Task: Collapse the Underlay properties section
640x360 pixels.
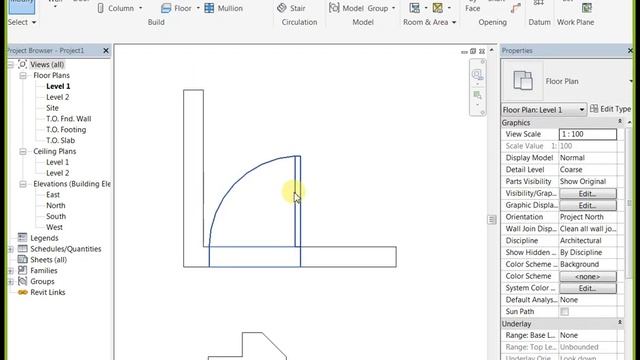Action: click(x=620, y=322)
